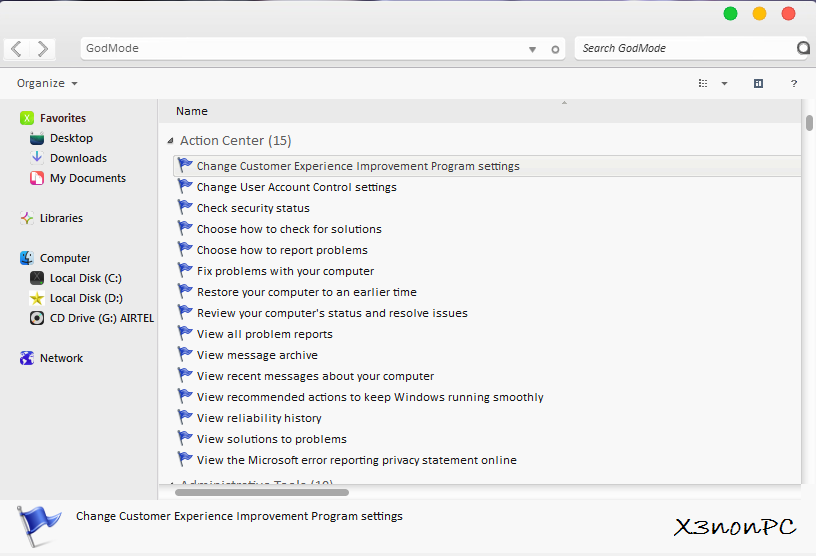Screen dimensions: 816x556
Task: Open the view options dropdown arrow
Action: (724, 83)
